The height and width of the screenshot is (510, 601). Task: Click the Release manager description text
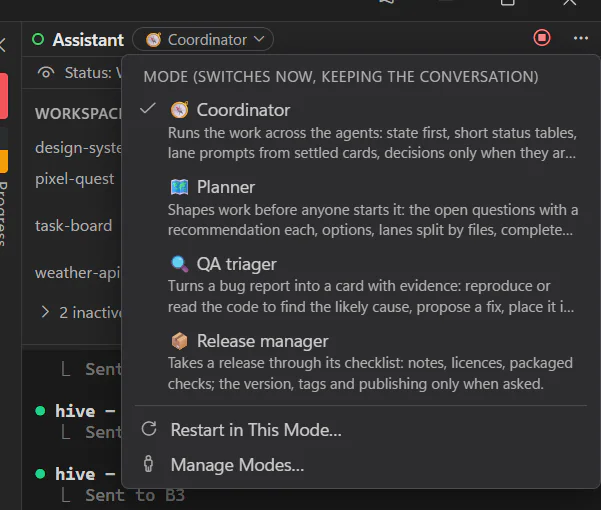(370, 374)
